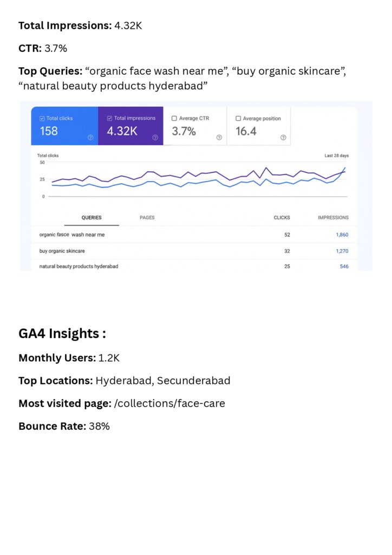The image size is (392, 555).
Task: Select the 'buy organic skincare' query row
Action: coord(62,251)
